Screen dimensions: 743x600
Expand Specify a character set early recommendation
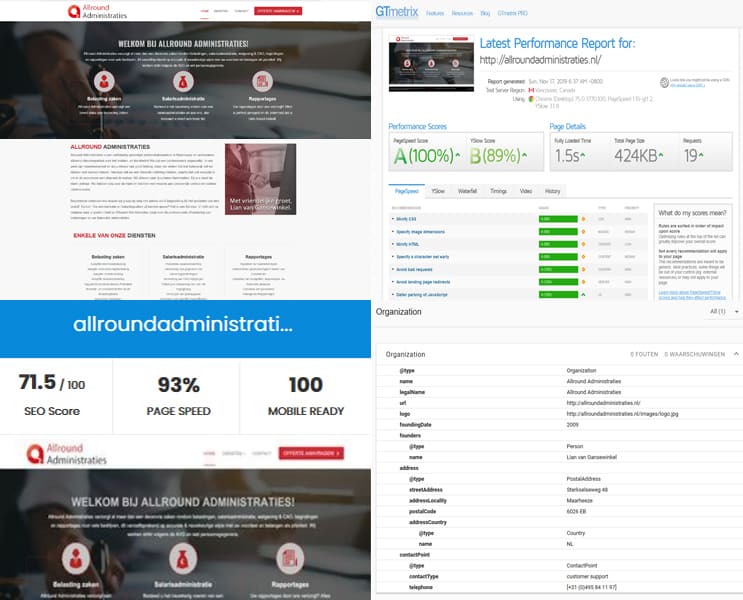point(422,257)
